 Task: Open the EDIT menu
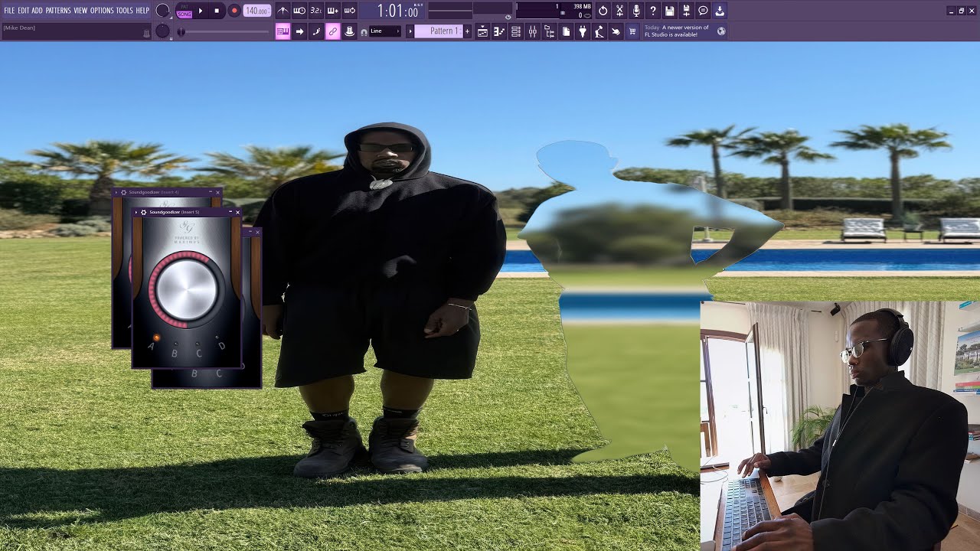point(24,11)
